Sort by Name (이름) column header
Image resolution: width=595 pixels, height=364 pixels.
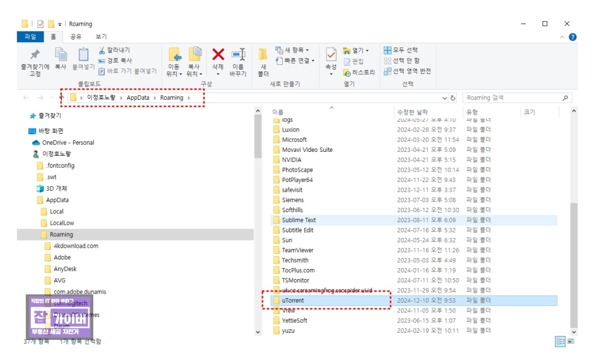tap(278, 112)
